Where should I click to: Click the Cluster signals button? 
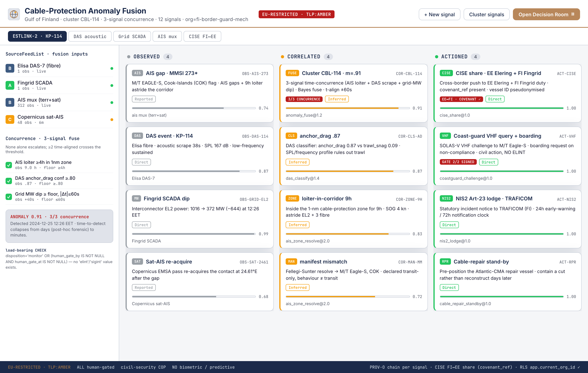486,14
